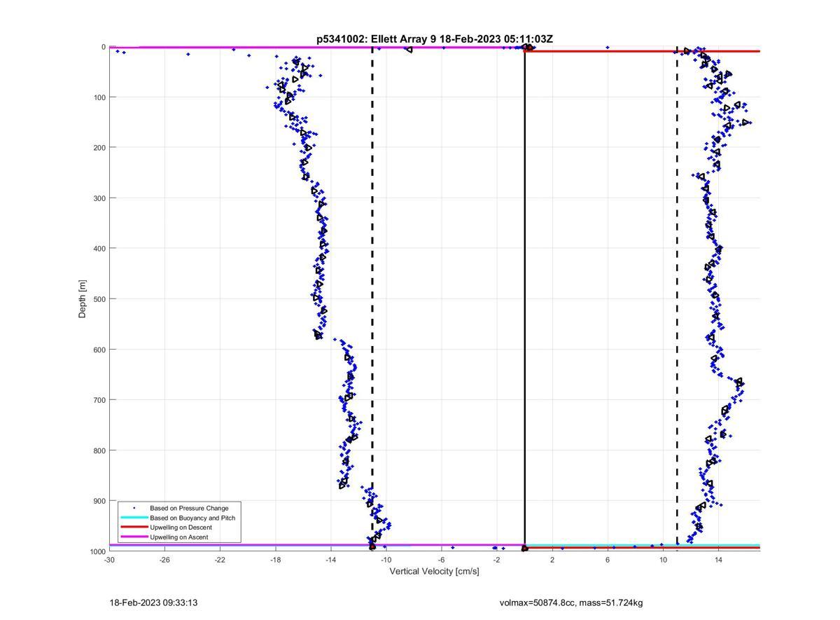Click the cyan line swatch in legend
Viewport: 840px width, 620px height.
click(x=134, y=518)
